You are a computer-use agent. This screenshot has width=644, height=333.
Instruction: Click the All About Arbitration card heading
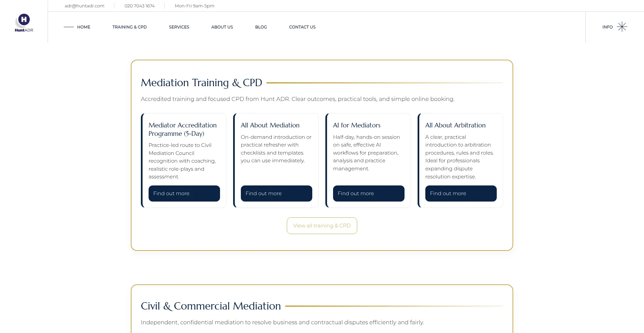point(455,125)
